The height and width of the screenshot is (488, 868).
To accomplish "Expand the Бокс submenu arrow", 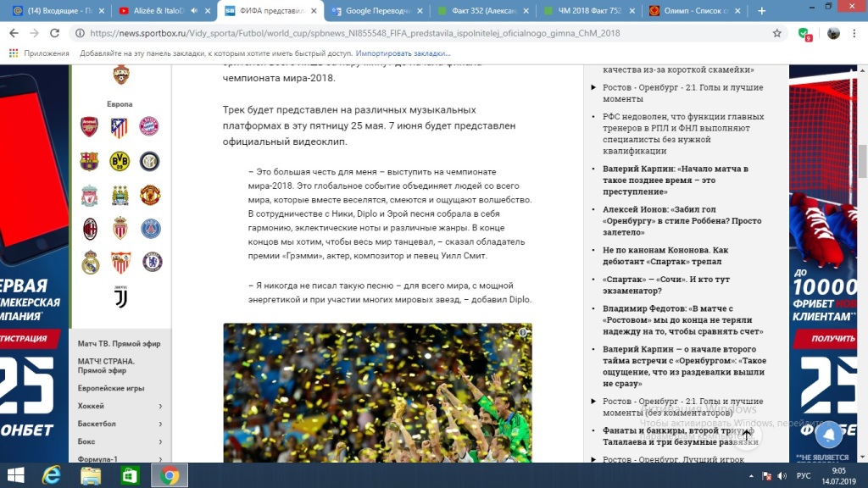I will (x=160, y=441).
